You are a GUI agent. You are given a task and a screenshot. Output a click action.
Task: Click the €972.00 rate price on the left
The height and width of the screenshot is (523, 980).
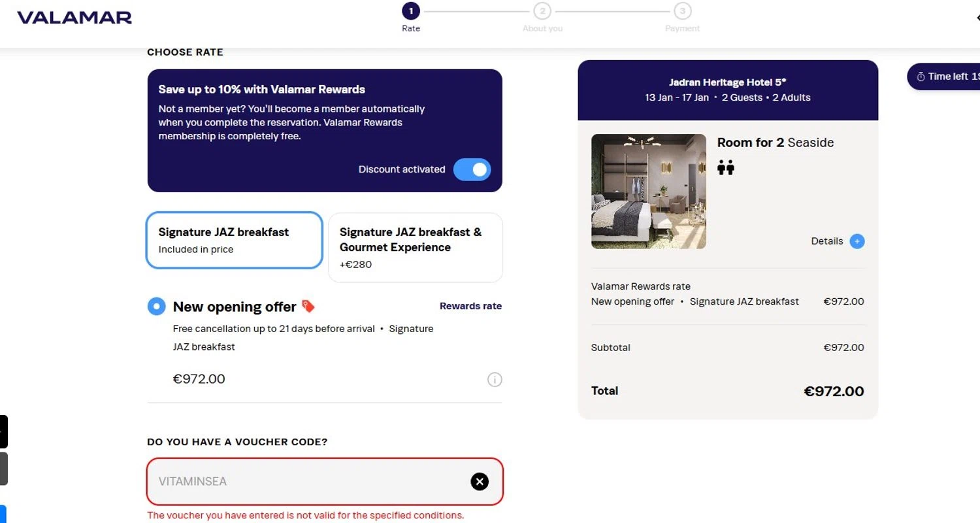(x=199, y=379)
